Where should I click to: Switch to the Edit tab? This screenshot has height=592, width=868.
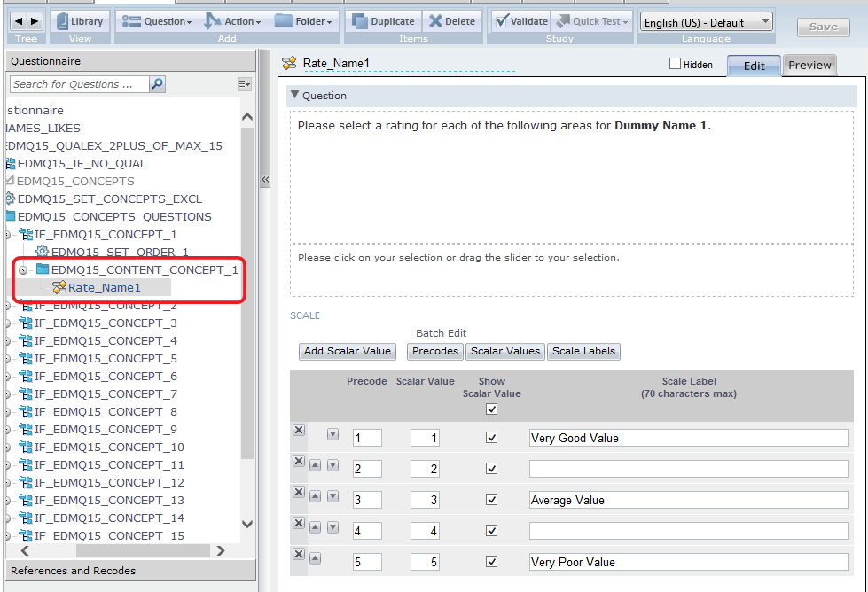coord(754,66)
